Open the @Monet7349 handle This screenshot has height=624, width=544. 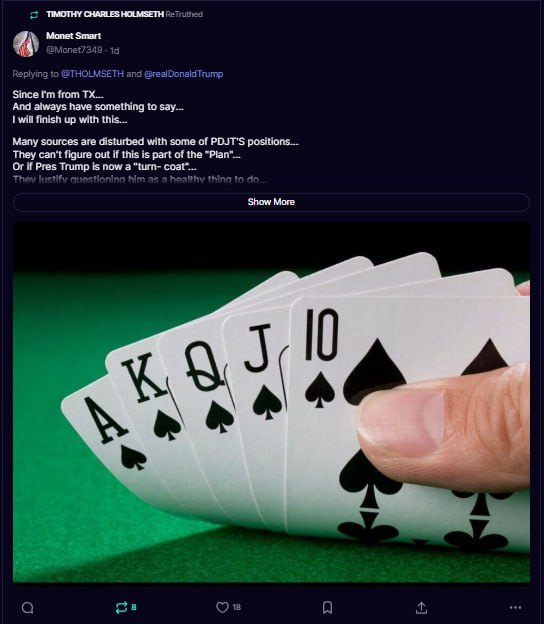click(x=74, y=50)
